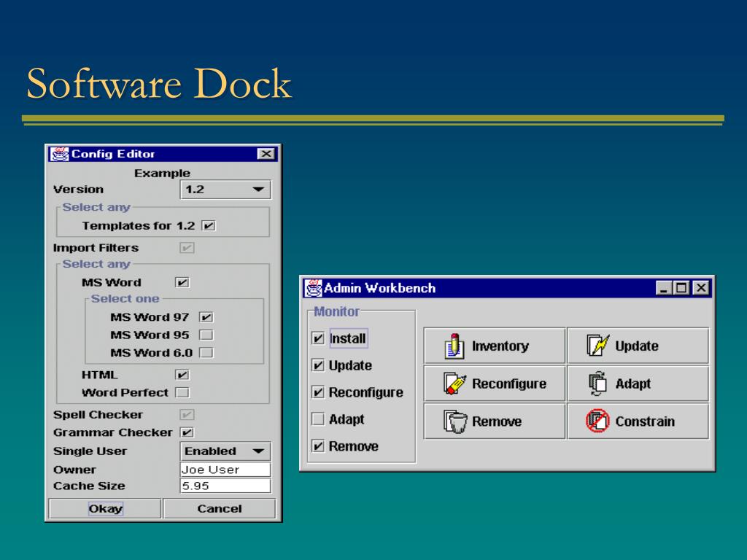Toggle the Import Filters checkbox
The width and height of the screenshot is (747, 560).
click(187, 248)
